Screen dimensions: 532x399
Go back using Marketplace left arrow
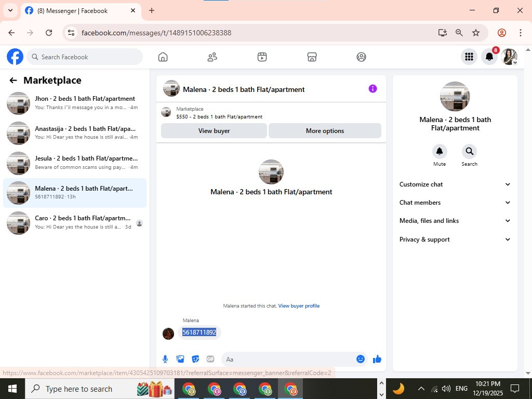click(13, 81)
